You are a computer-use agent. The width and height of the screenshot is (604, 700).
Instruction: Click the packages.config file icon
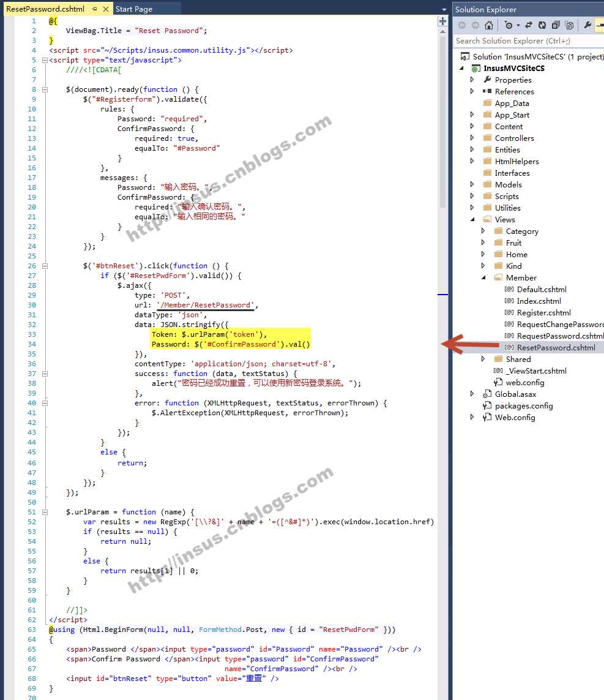487,406
